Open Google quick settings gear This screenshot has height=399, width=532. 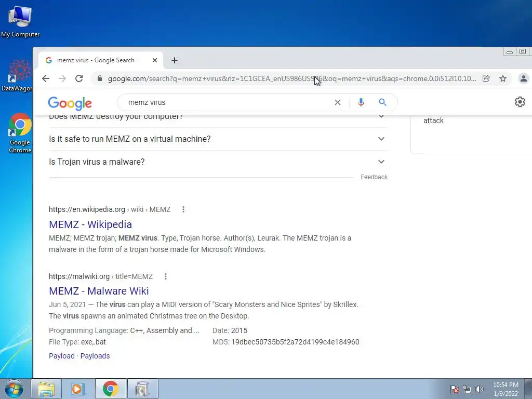pos(520,102)
